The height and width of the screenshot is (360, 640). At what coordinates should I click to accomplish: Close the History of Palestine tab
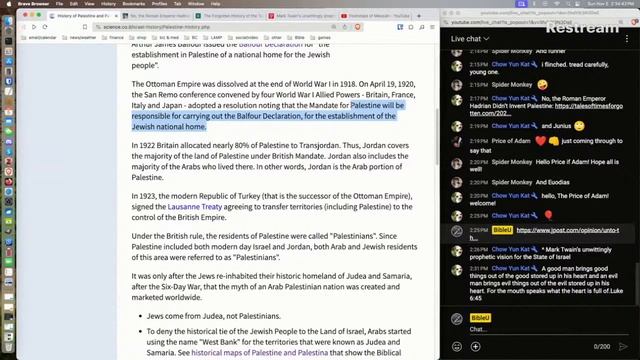116,16
